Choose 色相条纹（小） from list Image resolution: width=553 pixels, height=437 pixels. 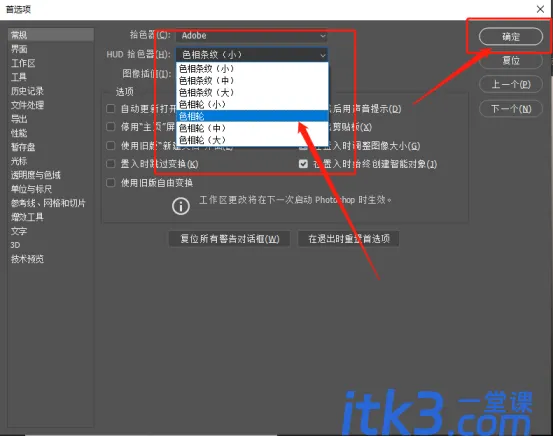[252, 68]
